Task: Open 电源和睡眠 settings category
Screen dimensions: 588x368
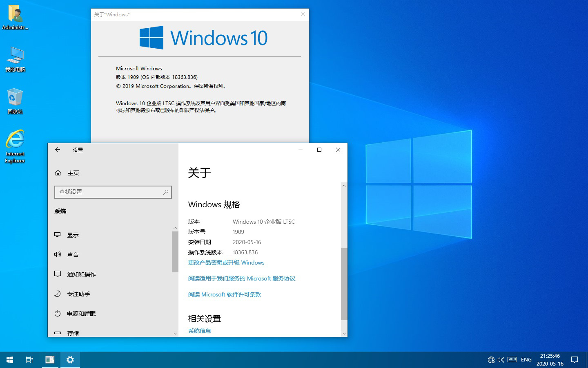Action: 81,314
